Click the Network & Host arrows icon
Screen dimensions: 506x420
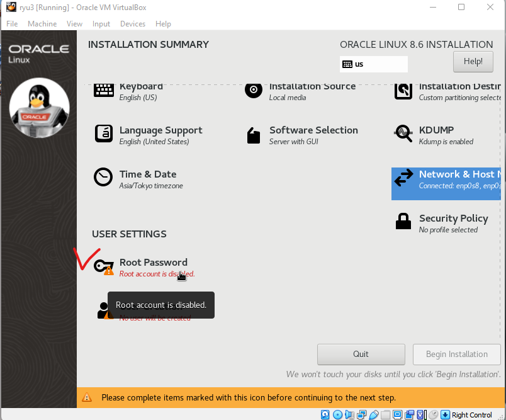point(403,178)
